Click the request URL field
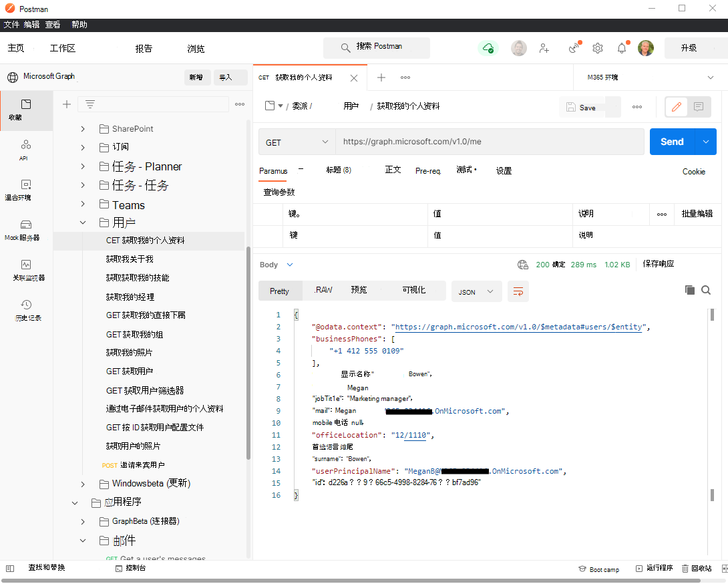The image size is (728, 584). (x=490, y=142)
